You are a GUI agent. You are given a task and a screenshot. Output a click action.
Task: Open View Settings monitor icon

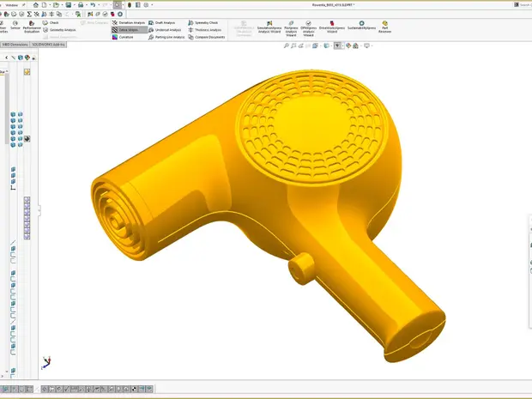point(366,45)
